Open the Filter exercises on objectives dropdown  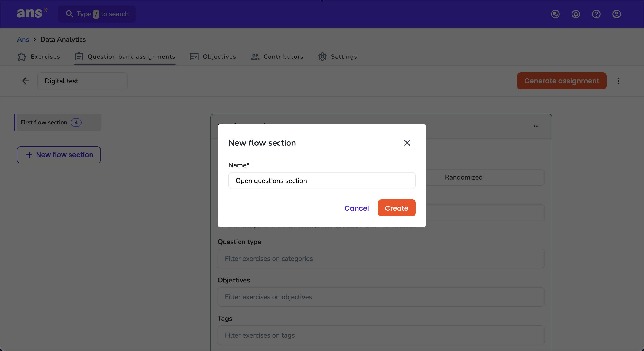(381, 297)
